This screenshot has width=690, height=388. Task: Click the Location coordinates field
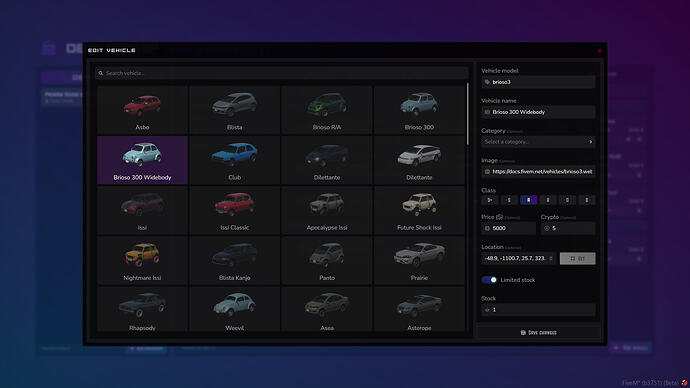(518, 258)
